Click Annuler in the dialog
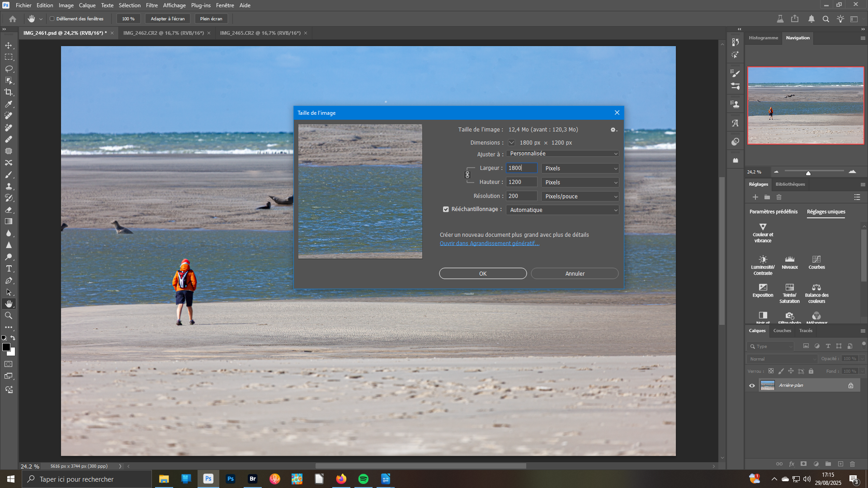This screenshot has height=488, width=868. coord(575,274)
